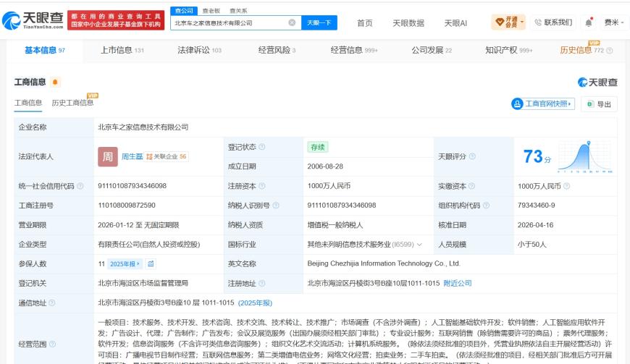Click the info icon beside 天眼评分
Screen dimensions: 630x364
(472, 156)
